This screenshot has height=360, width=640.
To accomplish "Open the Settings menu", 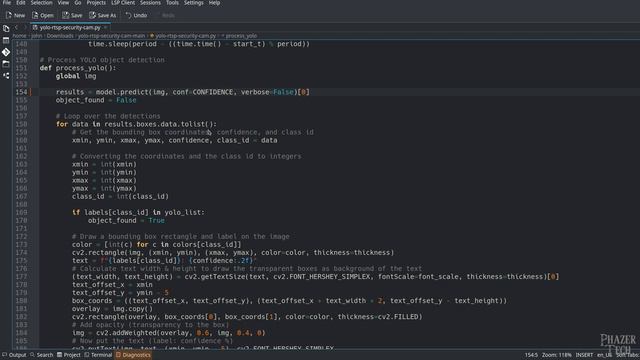I will (x=193, y=3).
